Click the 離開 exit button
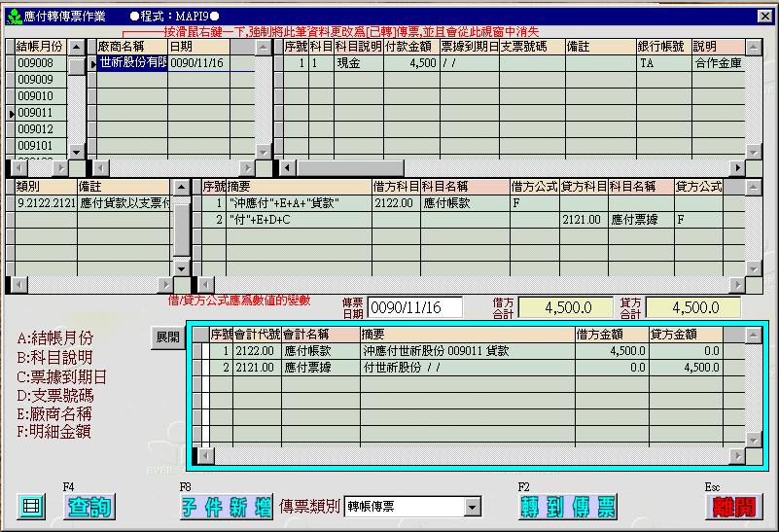Image resolution: width=779 pixels, height=532 pixels. pyautogui.click(x=734, y=507)
